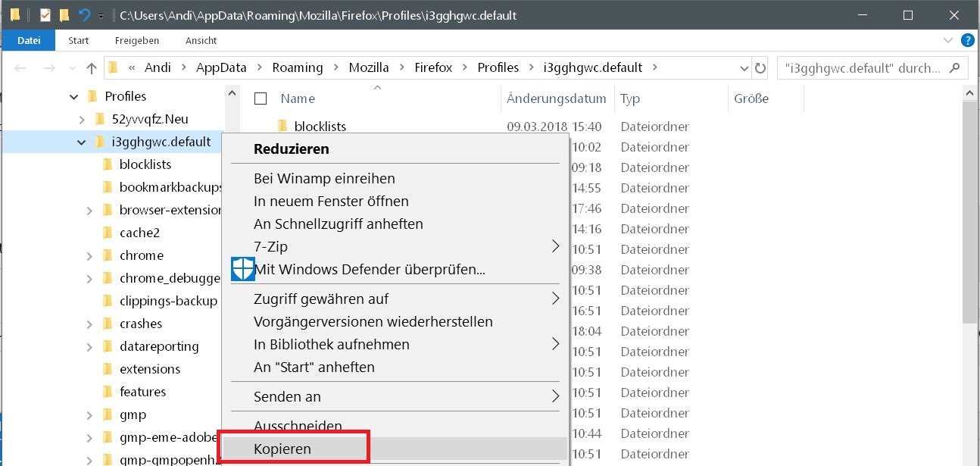Screen dimensions: 980x466
Task: Select extensions folder in the tree
Action: pos(150,369)
